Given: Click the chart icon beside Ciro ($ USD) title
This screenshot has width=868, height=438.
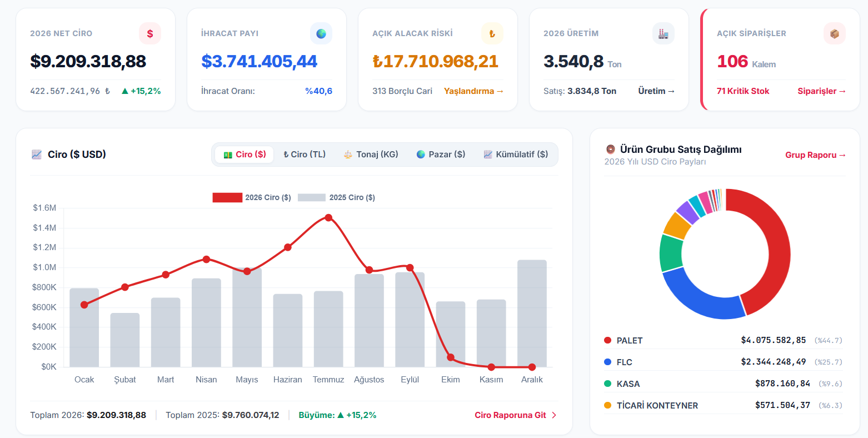Looking at the screenshot, I should 37,155.
